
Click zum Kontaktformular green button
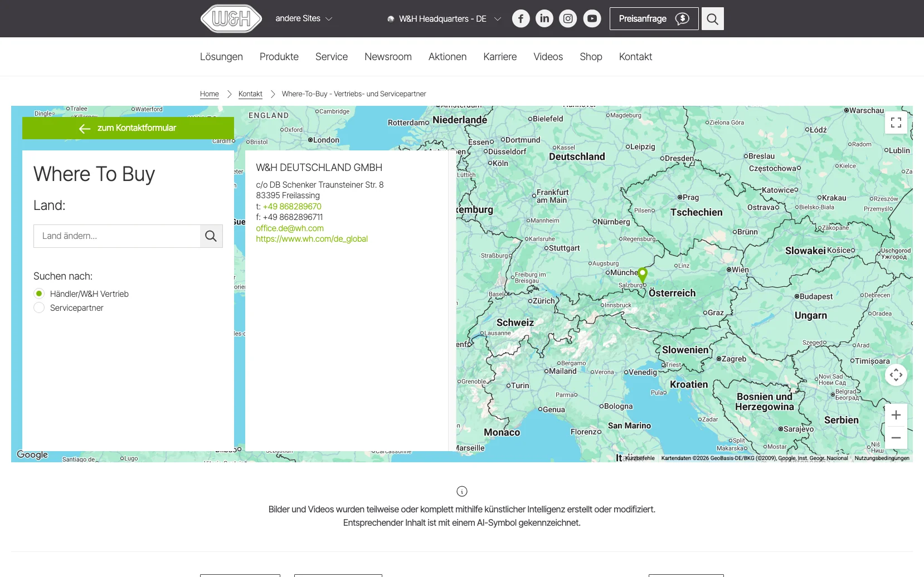(x=128, y=128)
